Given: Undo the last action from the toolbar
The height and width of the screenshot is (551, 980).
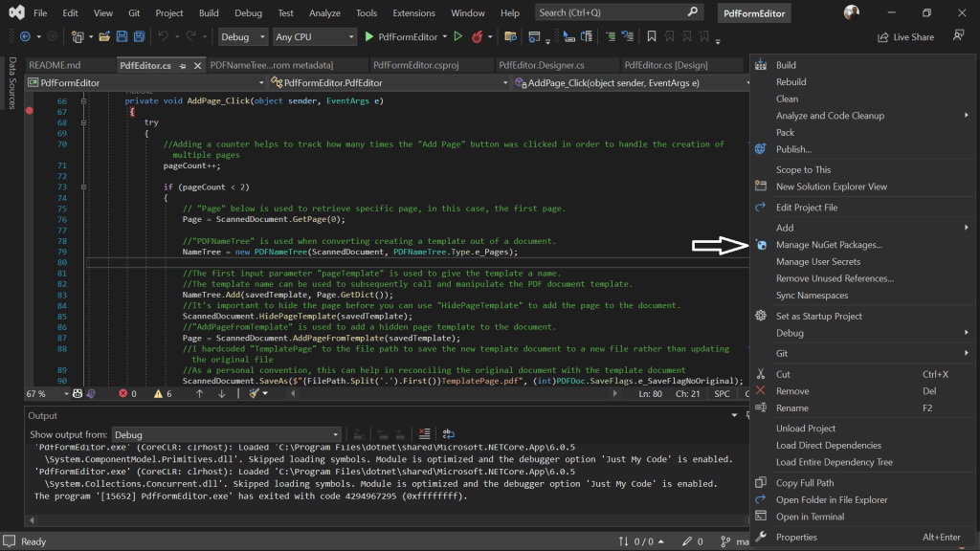Looking at the screenshot, I should 163,37.
